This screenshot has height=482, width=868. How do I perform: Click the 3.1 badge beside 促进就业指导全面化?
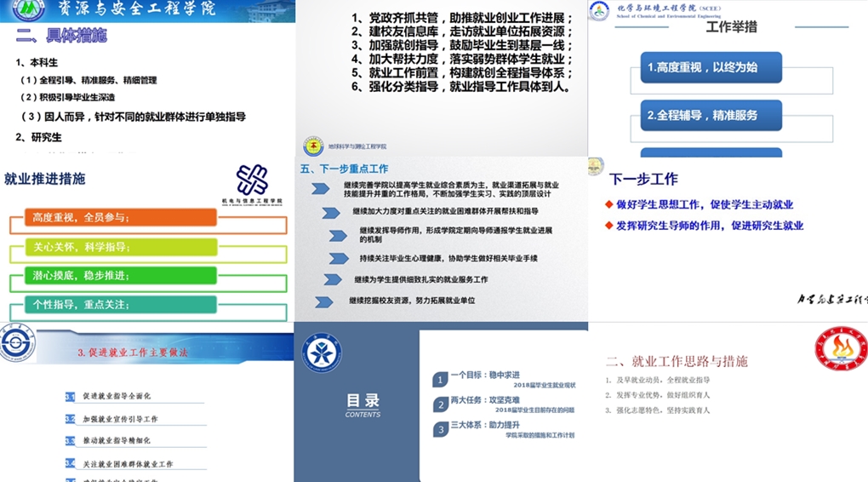[x=71, y=397]
